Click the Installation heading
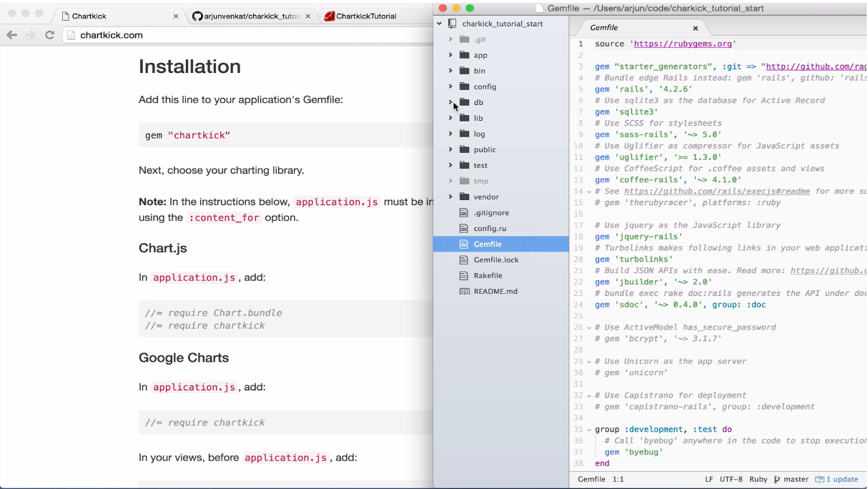The image size is (868, 489). [189, 66]
